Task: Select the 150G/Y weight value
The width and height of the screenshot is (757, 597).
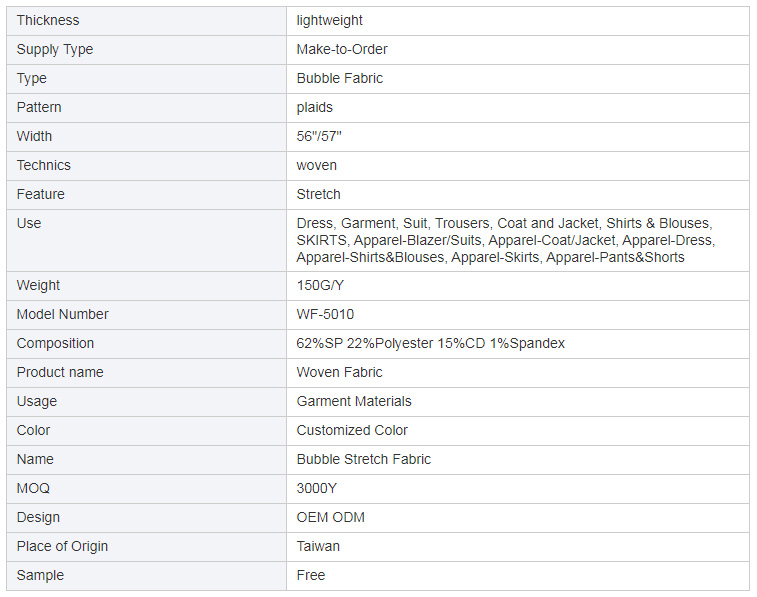Action: point(320,285)
